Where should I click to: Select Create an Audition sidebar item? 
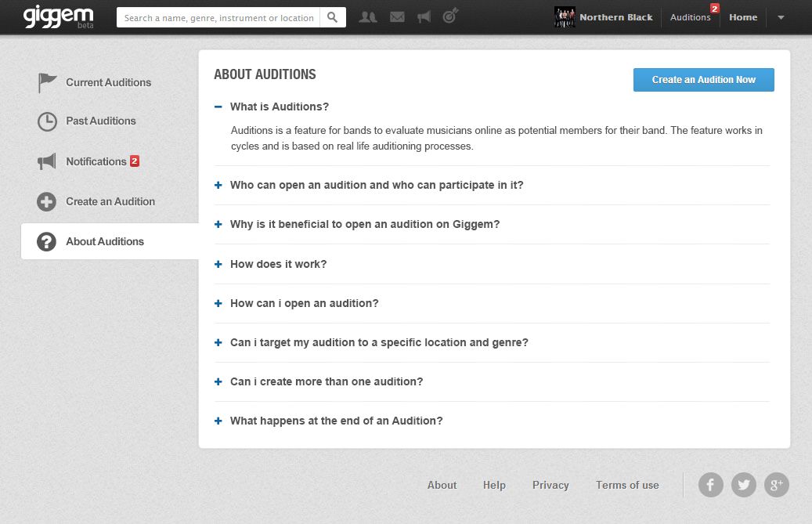pos(110,201)
